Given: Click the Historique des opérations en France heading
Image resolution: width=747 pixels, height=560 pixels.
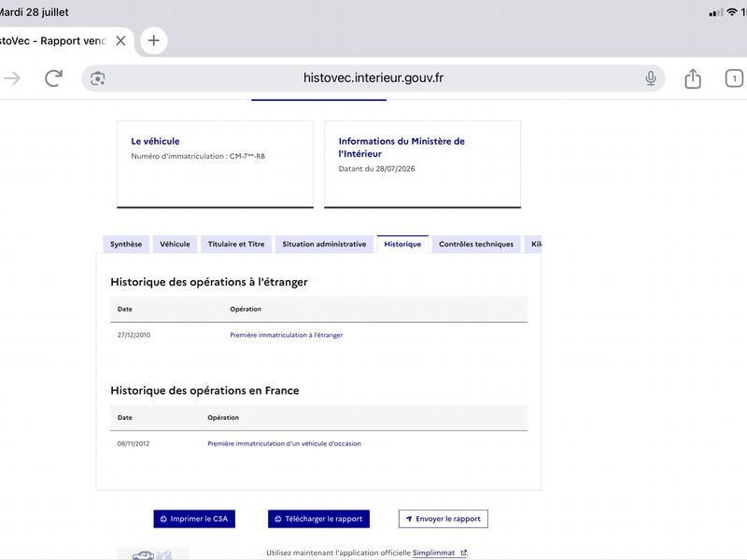Looking at the screenshot, I should [204, 390].
